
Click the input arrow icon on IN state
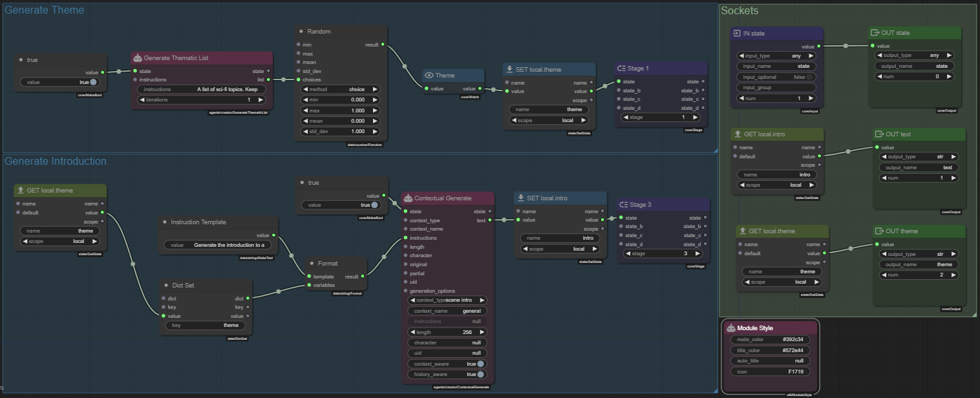point(737,34)
